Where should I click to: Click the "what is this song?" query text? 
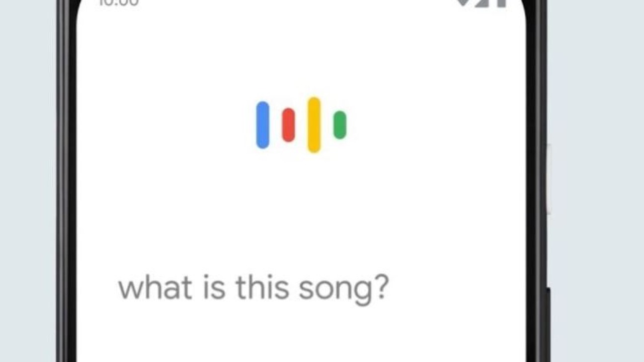[253, 288]
